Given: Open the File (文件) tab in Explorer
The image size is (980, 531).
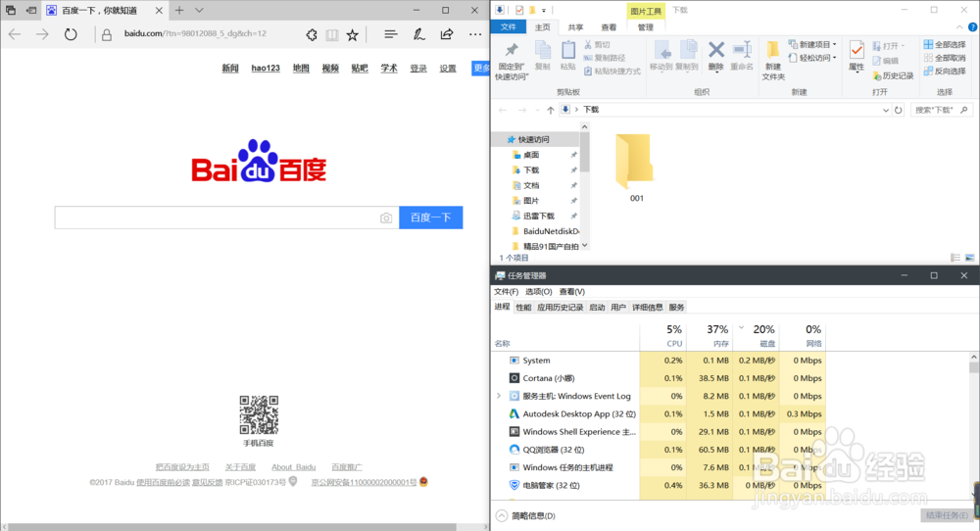Looking at the screenshot, I should pos(509,26).
